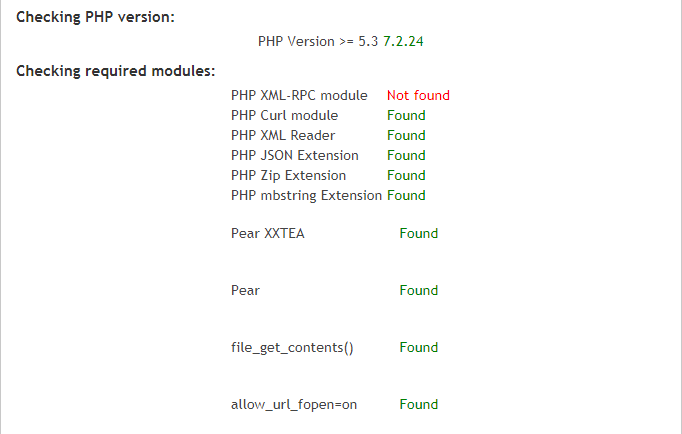Click 'Found' status beside PHP Curl module
This screenshot has height=434, width=682.
(406, 116)
